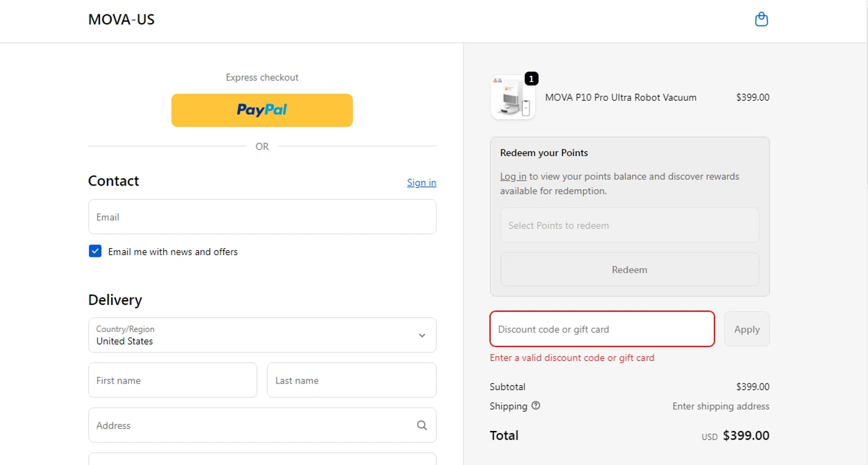Screen dimensions: 868x465
Task: Apply the discount code
Action: click(746, 329)
